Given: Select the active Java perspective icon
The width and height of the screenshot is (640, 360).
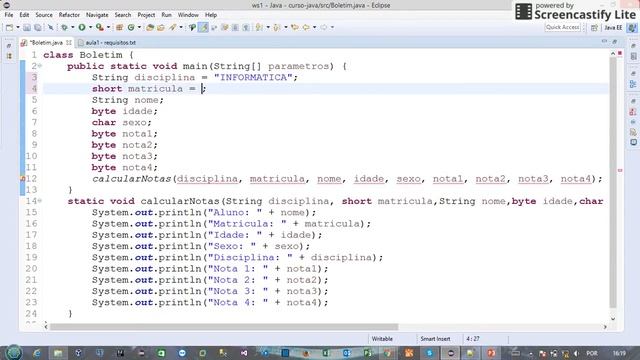Looking at the screenshot, I should coord(632,27).
